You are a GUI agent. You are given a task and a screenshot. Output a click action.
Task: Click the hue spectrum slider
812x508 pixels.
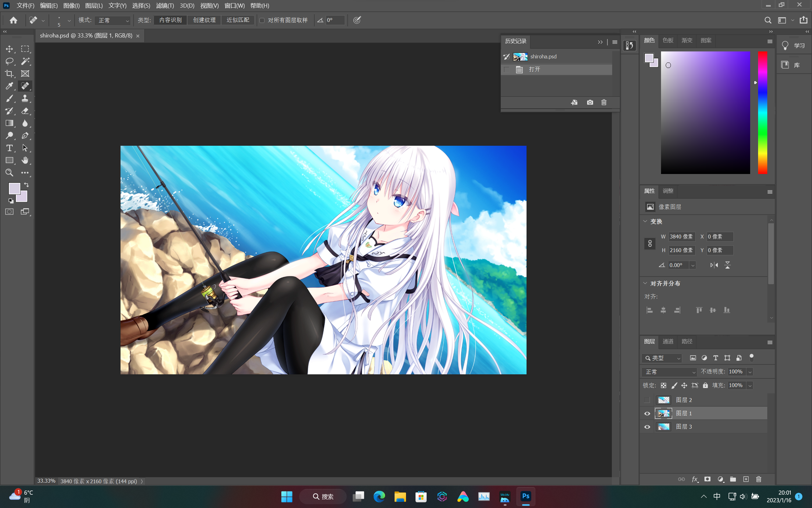tap(763, 113)
